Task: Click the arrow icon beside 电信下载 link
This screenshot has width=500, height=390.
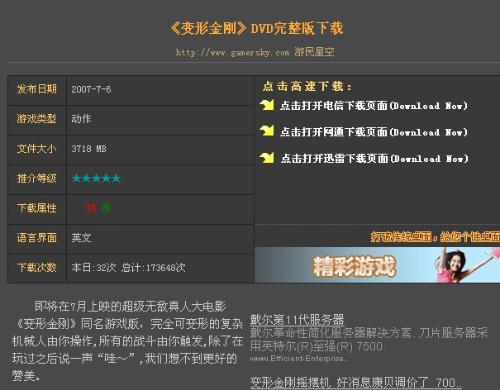Action: [267, 105]
